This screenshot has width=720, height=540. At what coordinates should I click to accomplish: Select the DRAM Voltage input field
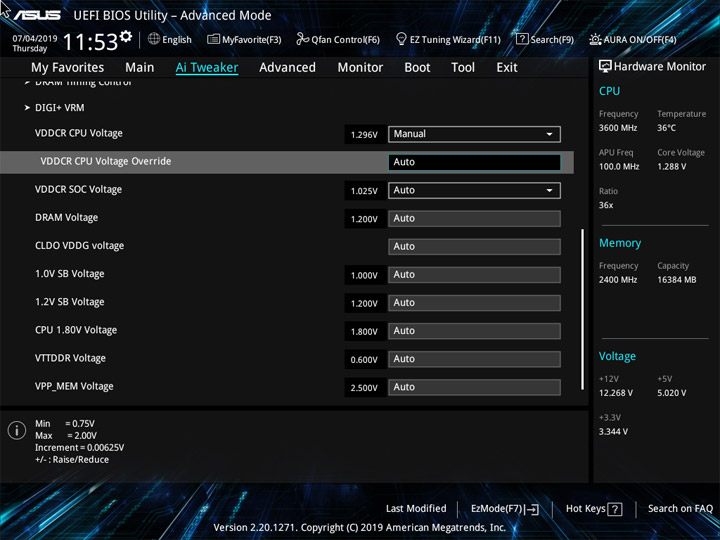[x=474, y=219]
